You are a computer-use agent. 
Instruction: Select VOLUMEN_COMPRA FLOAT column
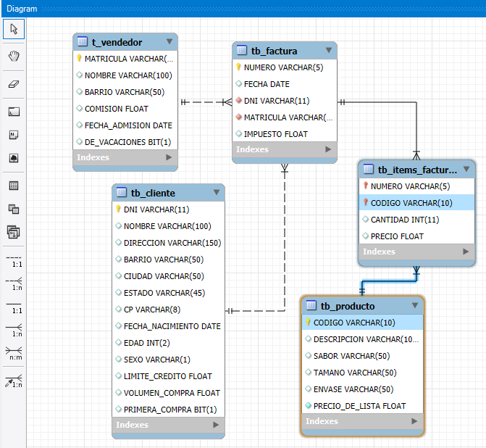(x=168, y=393)
